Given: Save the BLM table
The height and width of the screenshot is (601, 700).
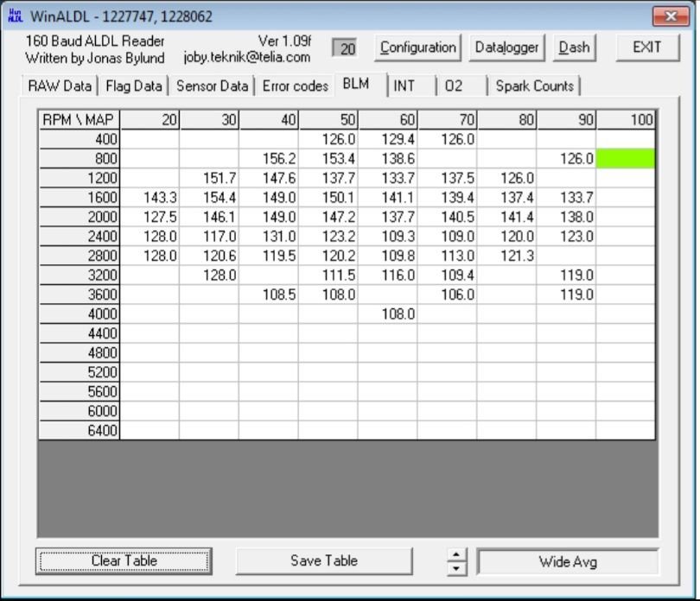Looking at the screenshot, I should pyautogui.click(x=324, y=560).
